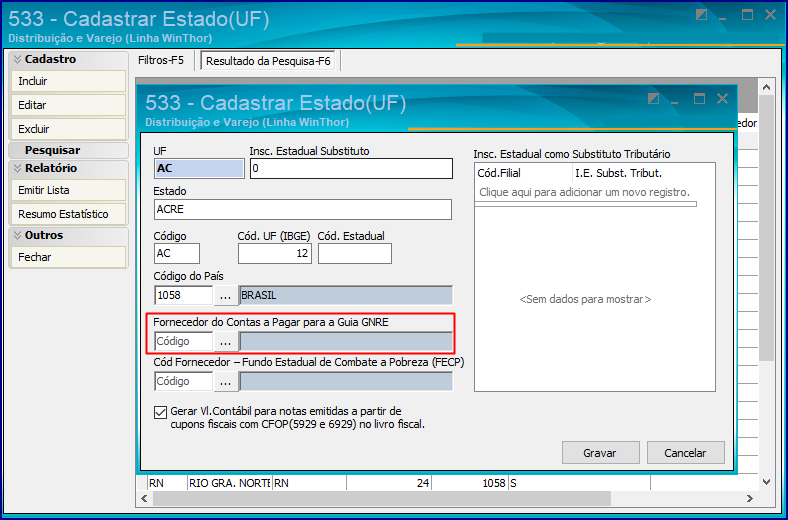
Task: Collapse the Outros section chevron
Action: click(x=18, y=236)
